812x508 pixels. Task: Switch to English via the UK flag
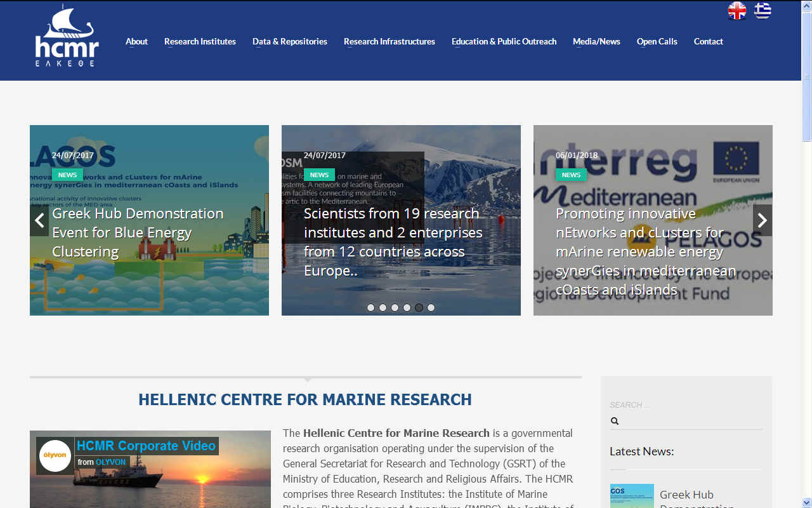(x=737, y=11)
